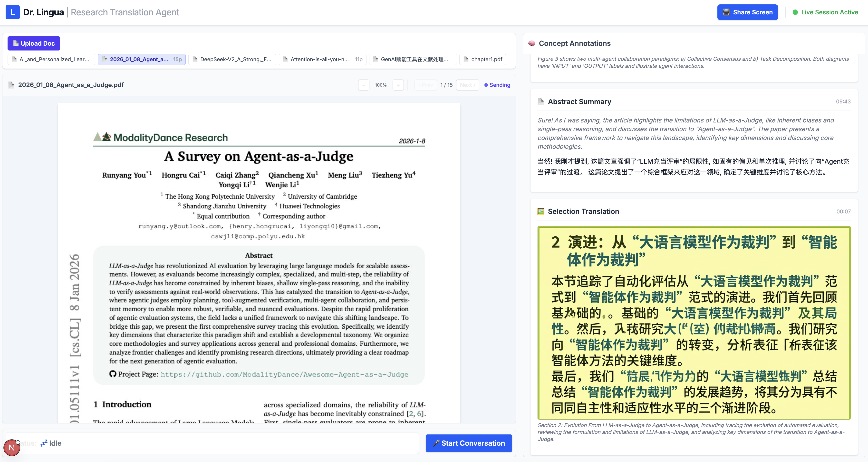This screenshot has width=868, height=462.
Task: Click the Sending status indicator
Action: (497, 85)
